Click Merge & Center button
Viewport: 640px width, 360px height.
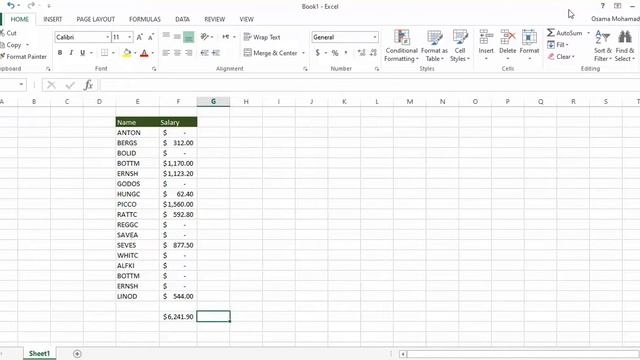pos(271,53)
